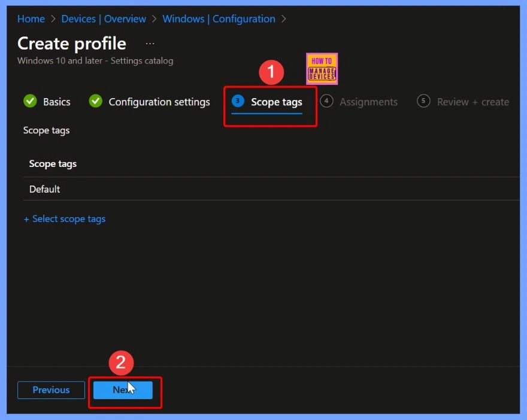Screen dimensions: 527x420
Task: Switch to the Basics tab
Action: click(56, 102)
